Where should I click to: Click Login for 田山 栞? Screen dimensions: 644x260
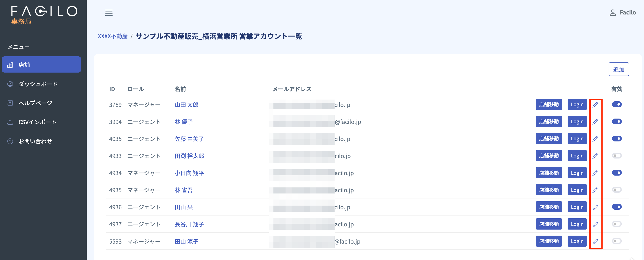tap(577, 207)
